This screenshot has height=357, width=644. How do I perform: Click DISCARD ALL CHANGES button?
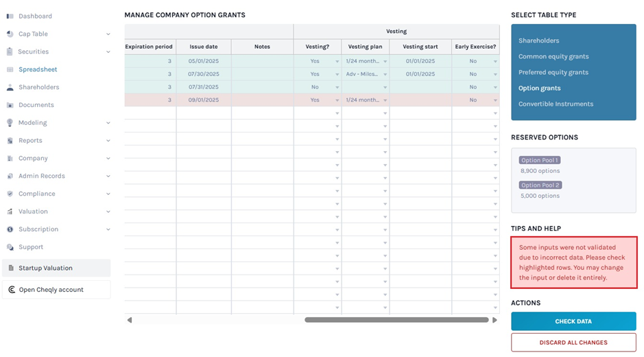coord(573,343)
